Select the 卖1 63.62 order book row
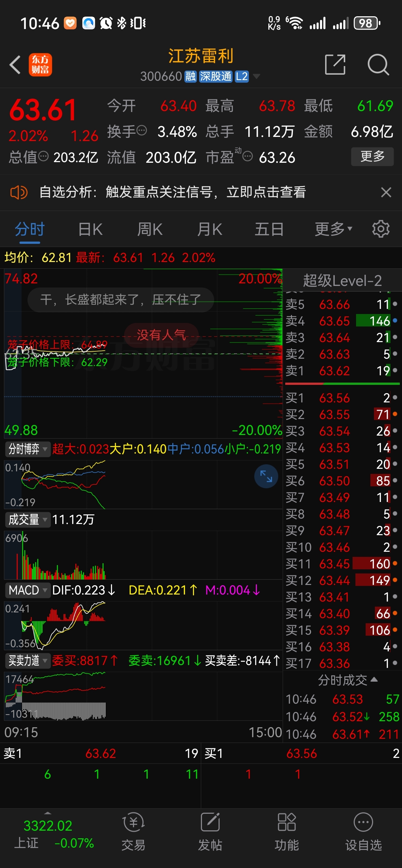The image size is (402, 868). tap(342, 370)
